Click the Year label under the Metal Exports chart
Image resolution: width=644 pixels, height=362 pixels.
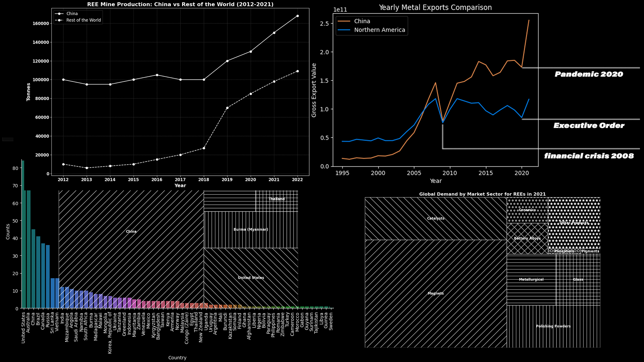pyautogui.click(x=436, y=181)
